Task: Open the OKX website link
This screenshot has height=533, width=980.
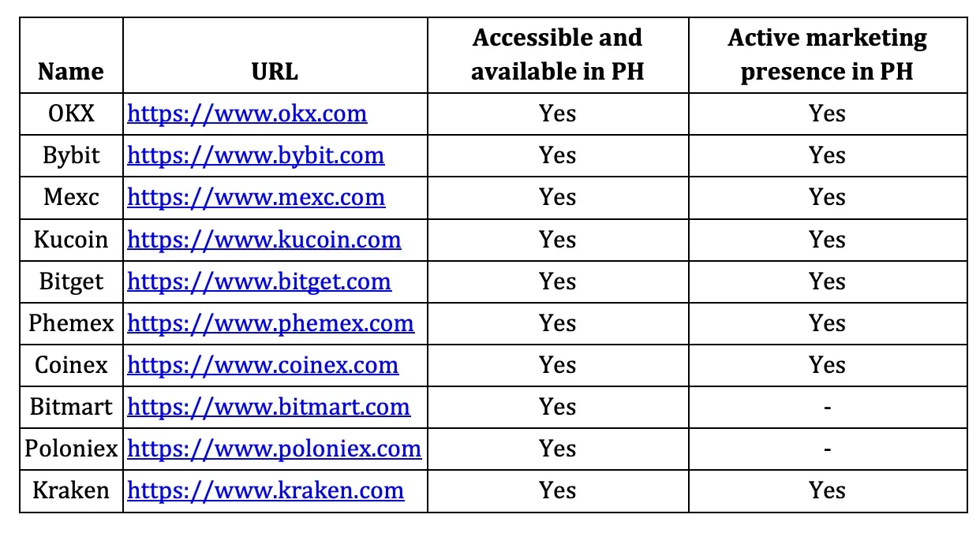Action: (x=247, y=114)
